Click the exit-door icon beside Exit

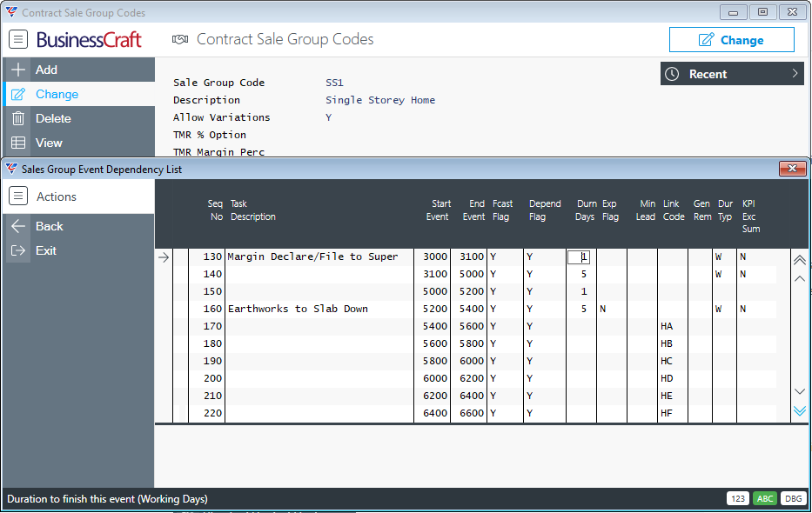click(x=18, y=250)
